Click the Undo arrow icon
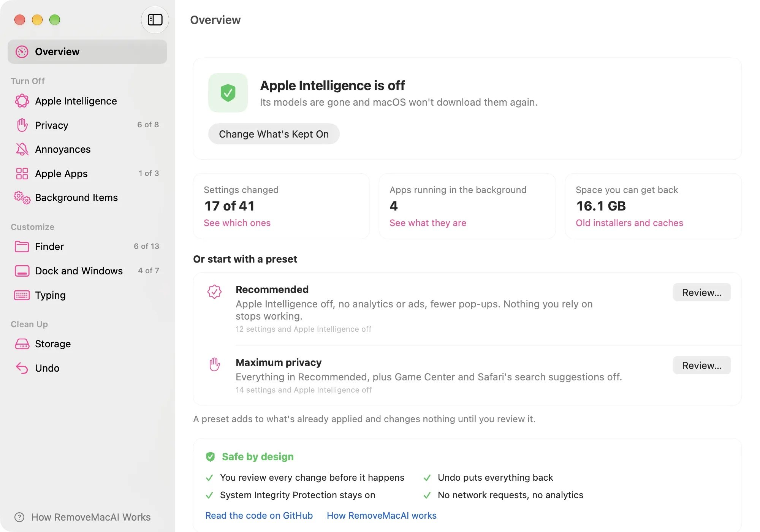Viewport: 760px width, 532px height. point(22,368)
